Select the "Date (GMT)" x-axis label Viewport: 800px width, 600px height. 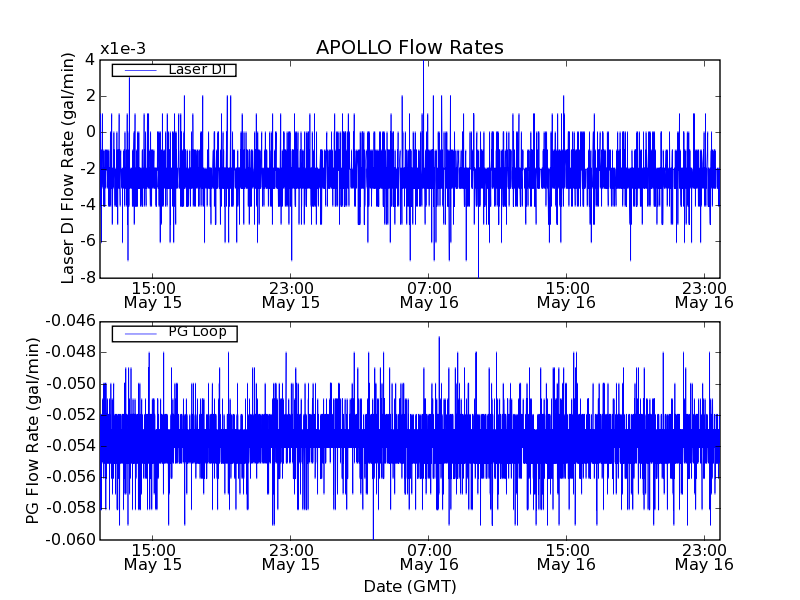tap(409, 586)
